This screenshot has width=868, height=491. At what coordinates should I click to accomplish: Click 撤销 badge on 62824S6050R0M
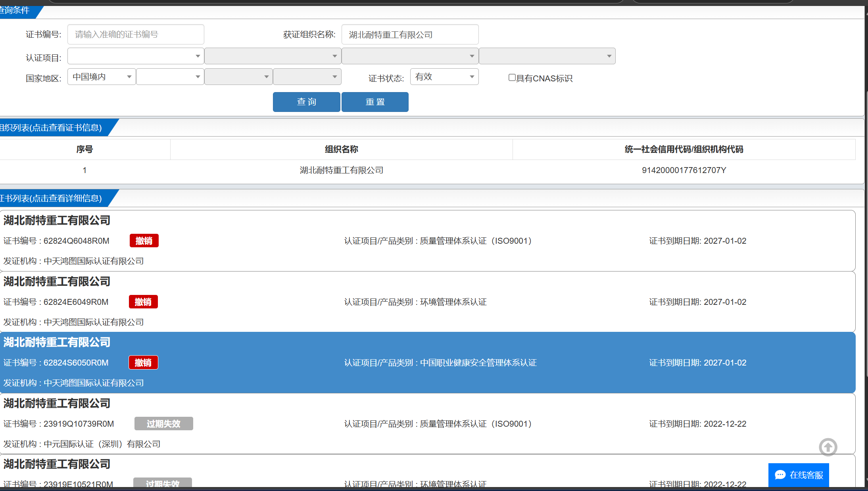[x=143, y=362]
